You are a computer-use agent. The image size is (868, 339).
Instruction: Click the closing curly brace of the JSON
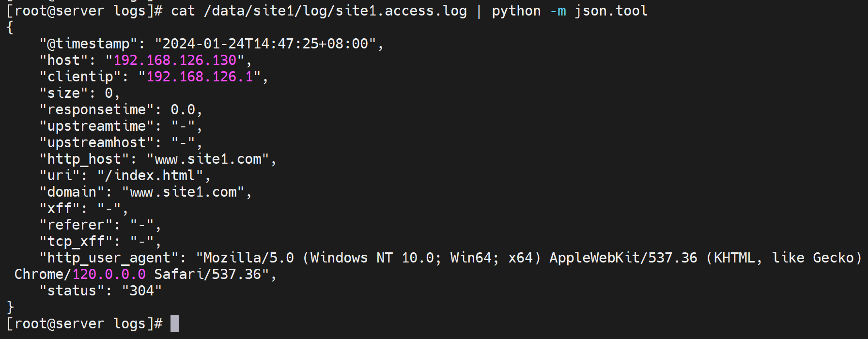[10, 307]
